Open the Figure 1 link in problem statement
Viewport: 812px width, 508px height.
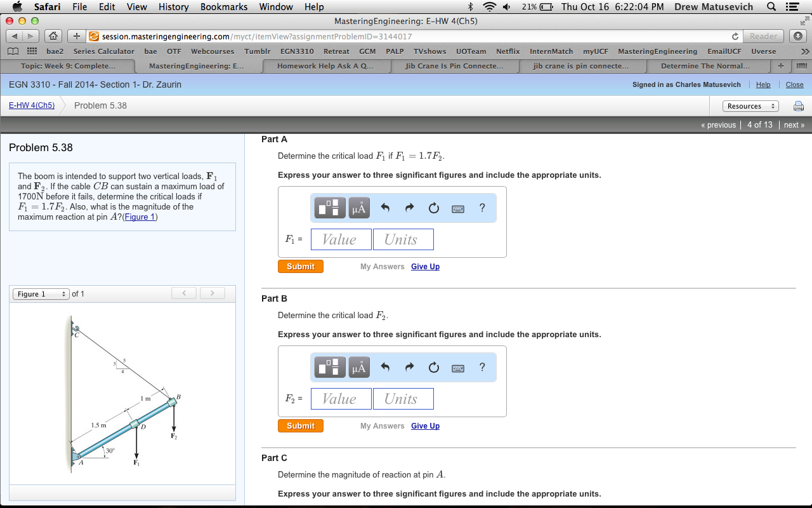point(140,217)
